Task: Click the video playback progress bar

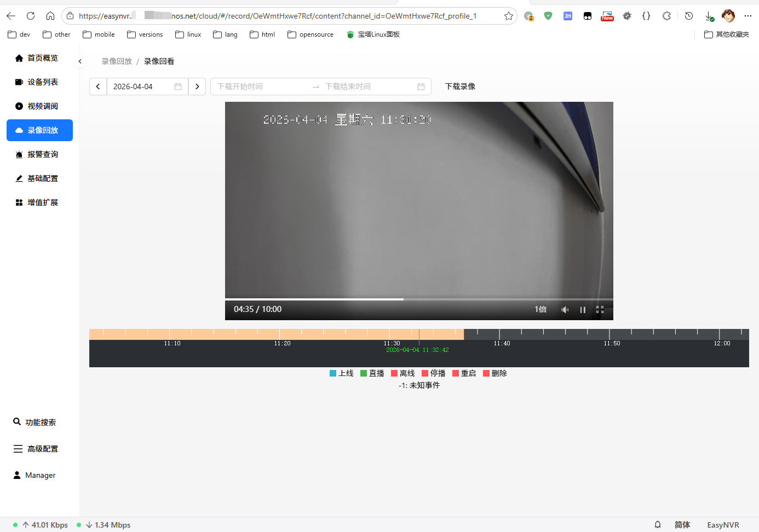Action: pyautogui.click(x=419, y=299)
